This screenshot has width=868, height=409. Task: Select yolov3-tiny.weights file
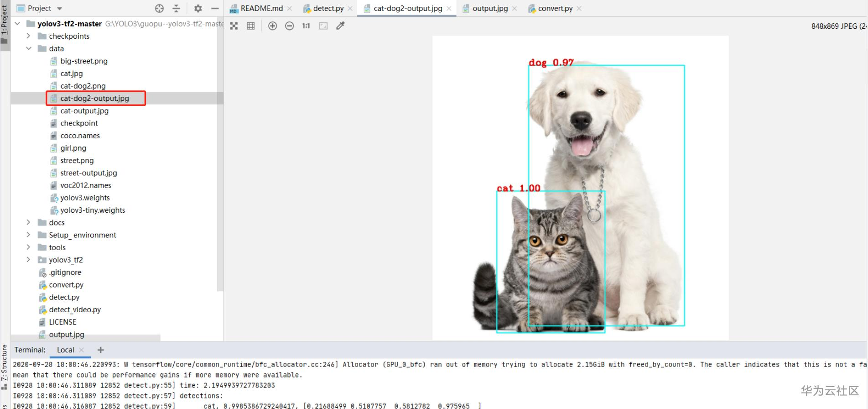(93, 210)
